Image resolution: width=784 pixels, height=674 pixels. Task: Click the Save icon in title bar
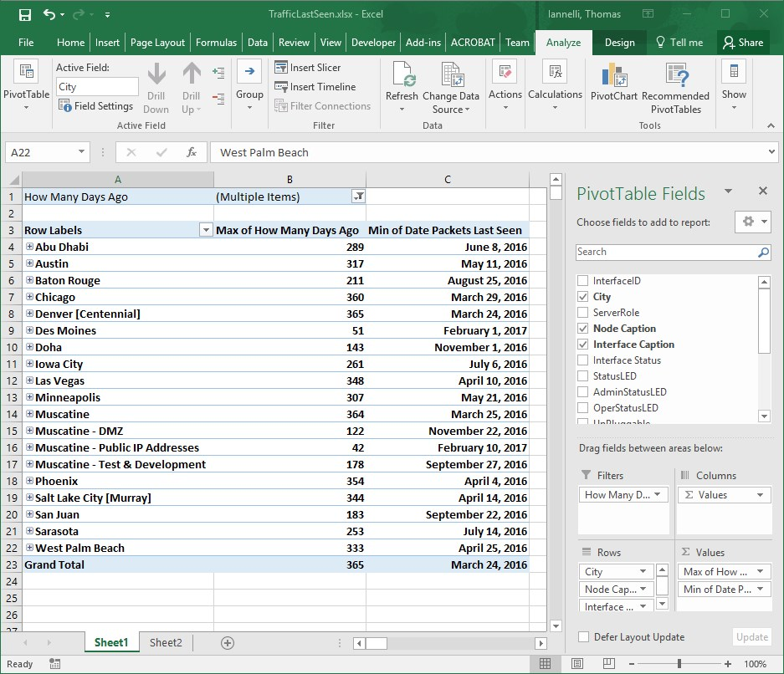tap(24, 15)
